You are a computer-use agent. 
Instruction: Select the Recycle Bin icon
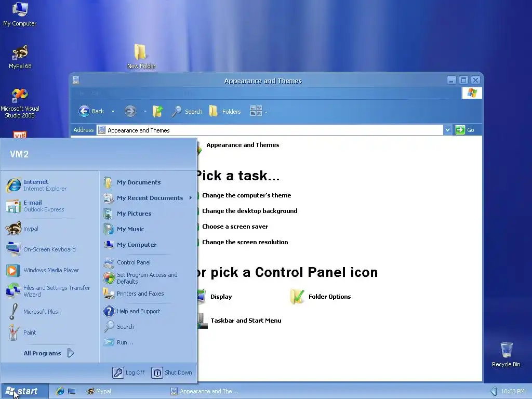click(x=506, y=354)
